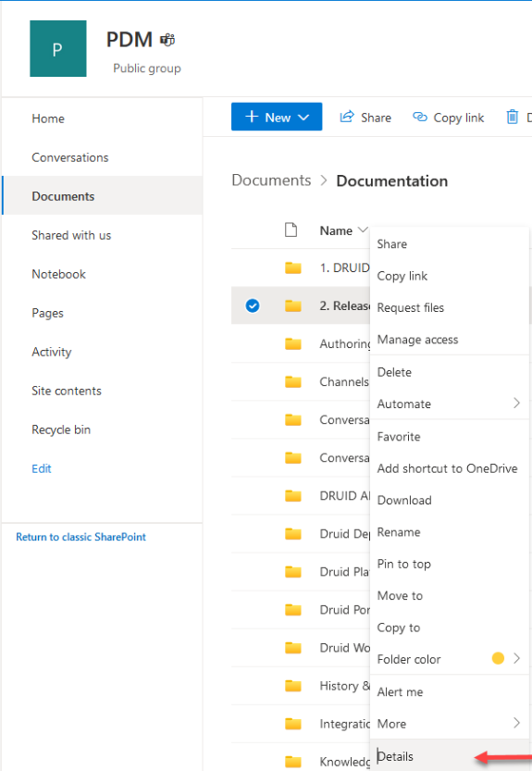Select Copy to in the context menu
This screenshot has height=771, width=532.
point(450,628)
